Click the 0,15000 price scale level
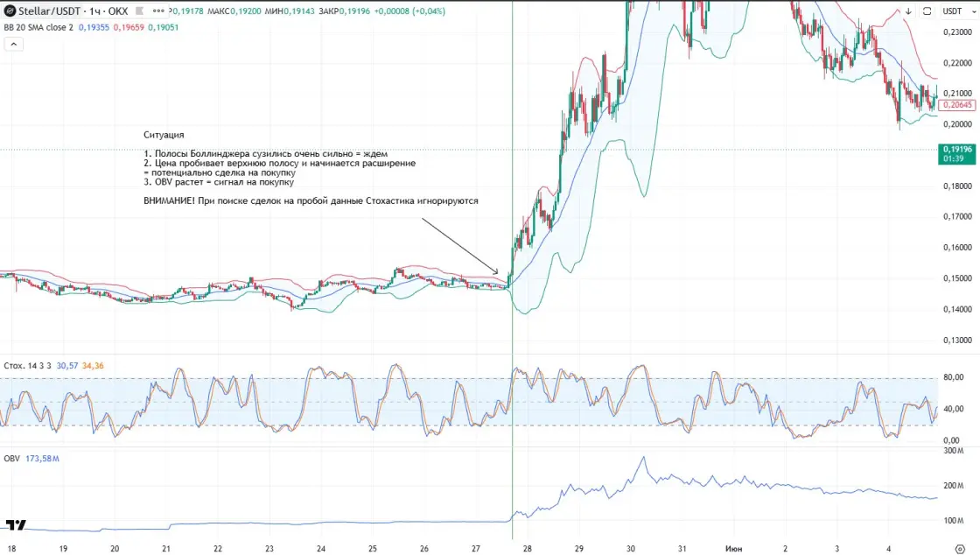 957,278
